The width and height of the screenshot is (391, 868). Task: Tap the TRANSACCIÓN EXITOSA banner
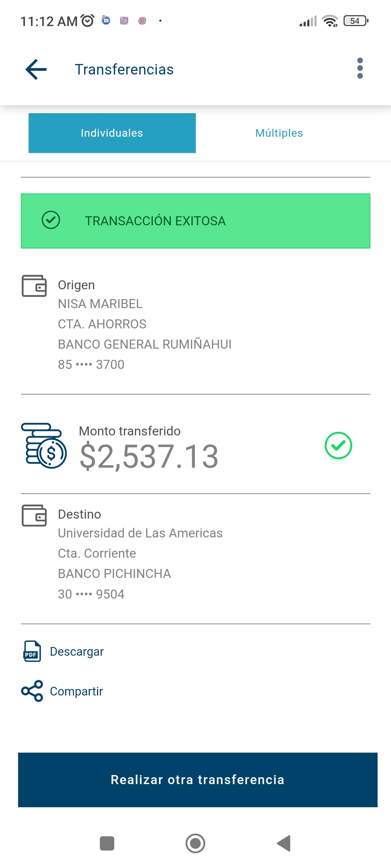(x=195, y=221)
